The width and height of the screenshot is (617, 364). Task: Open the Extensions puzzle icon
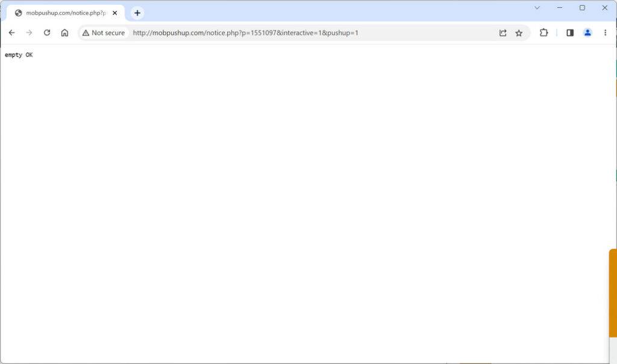(x=543, y=33)
